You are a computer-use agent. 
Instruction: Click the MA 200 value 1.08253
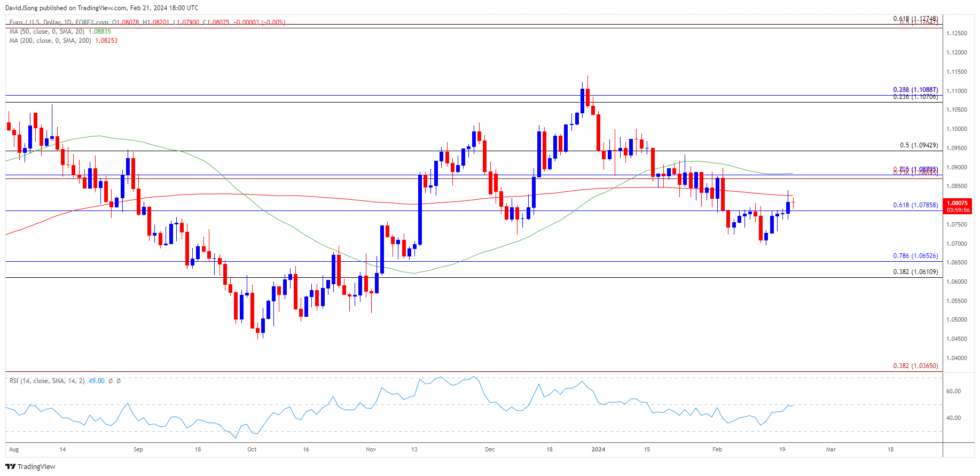[106, 41]
